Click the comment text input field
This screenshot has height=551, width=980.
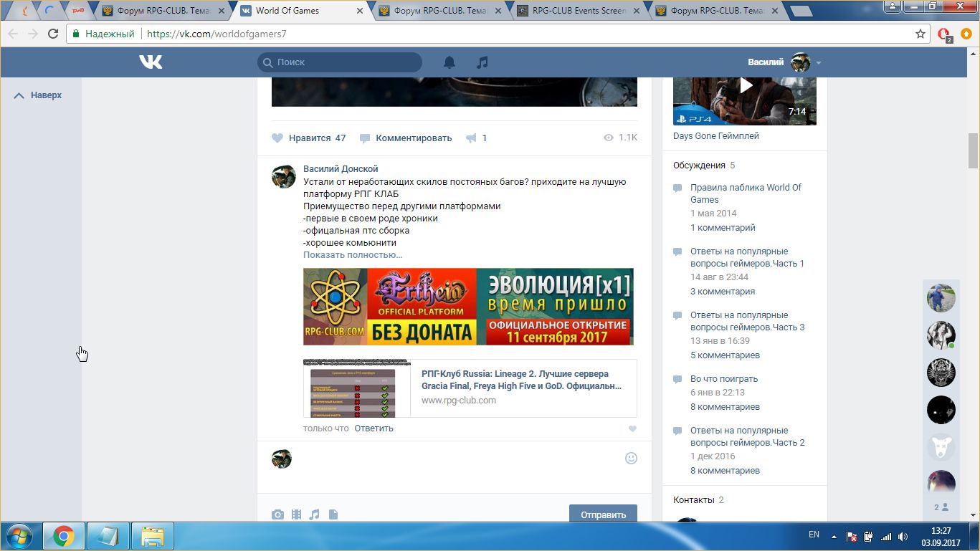click(459, 459)
